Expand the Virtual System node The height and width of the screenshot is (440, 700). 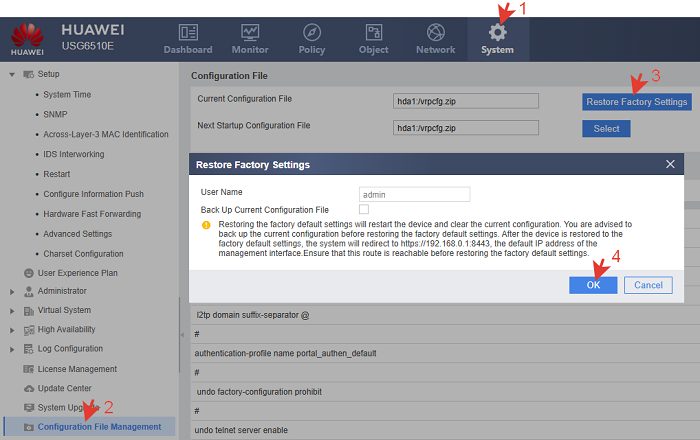(12, 311)
